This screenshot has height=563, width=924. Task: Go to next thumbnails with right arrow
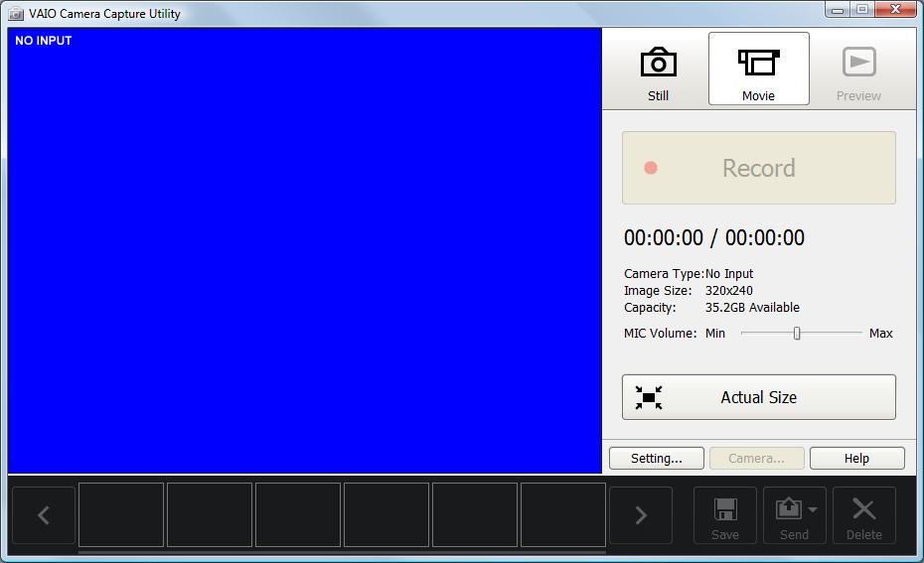(641, 515)
